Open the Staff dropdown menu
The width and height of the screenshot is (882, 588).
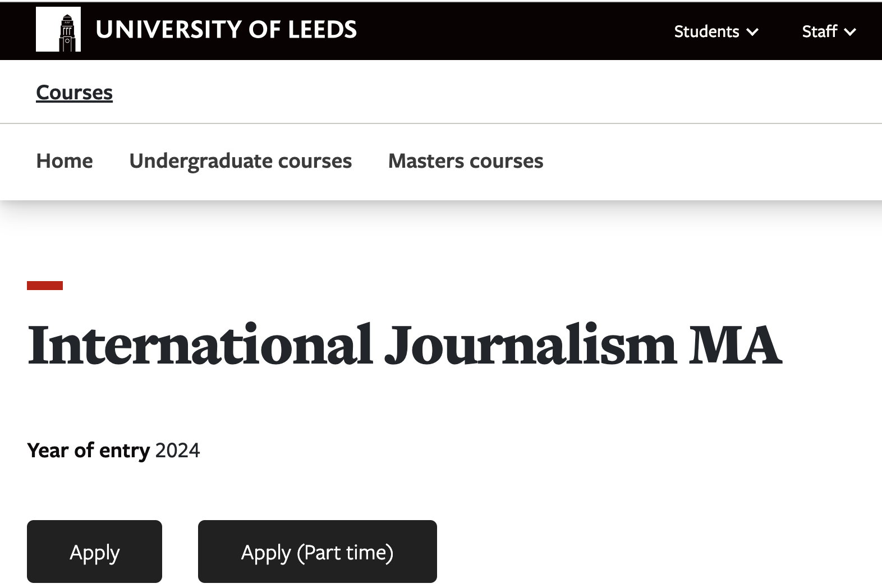[829, 31]
